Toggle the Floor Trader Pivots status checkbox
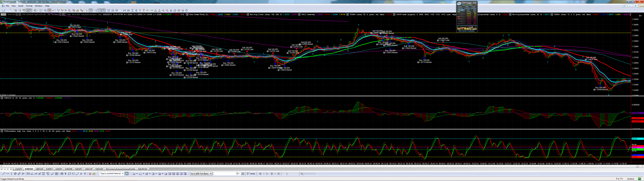644x181 pixels. point(187,14)
